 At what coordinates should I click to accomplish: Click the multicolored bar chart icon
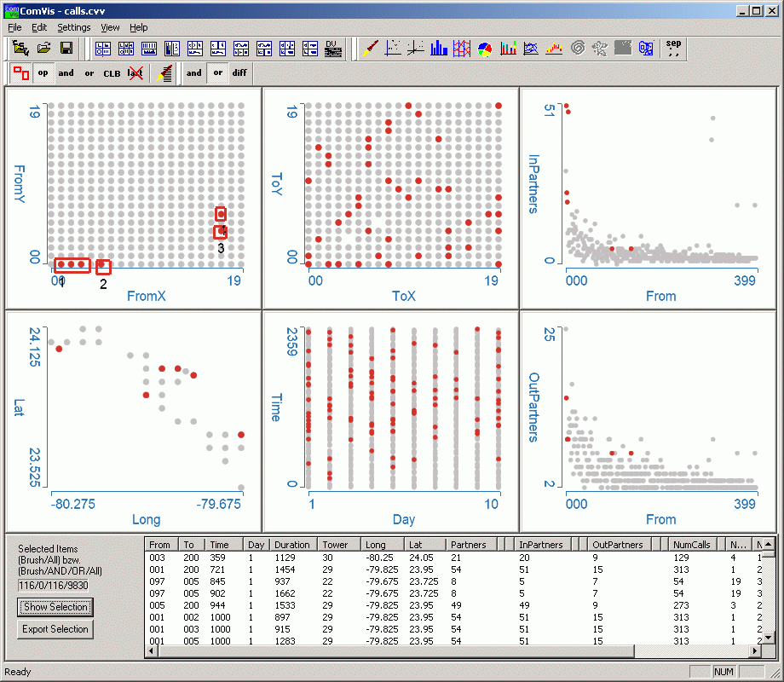(508, 49)
